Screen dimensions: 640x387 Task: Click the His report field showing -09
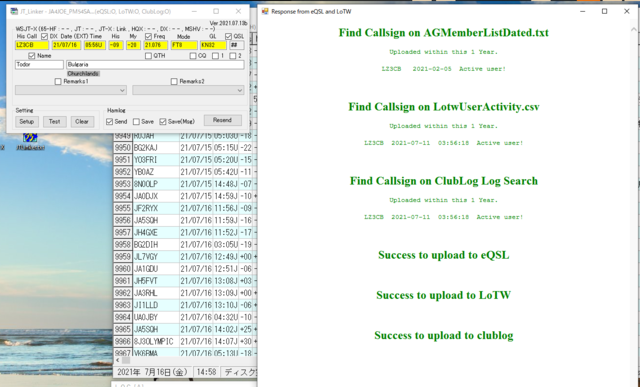pos(116,45)
